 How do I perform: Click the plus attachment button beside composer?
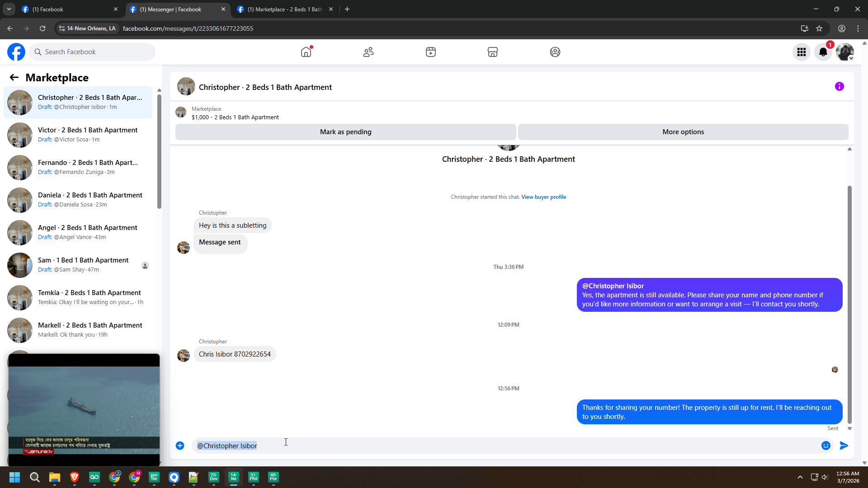pos(180,446)
